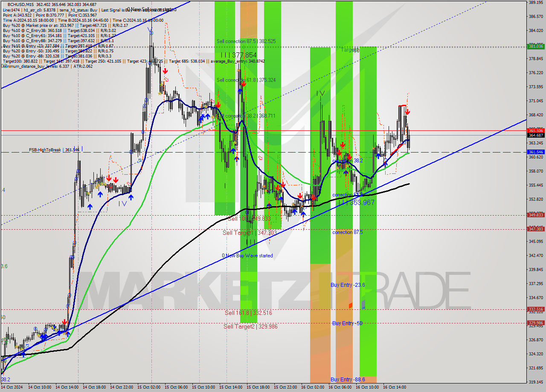Click the 389.195 price axis value
Viewport: 546px width, 392px height.
(536, 2)
